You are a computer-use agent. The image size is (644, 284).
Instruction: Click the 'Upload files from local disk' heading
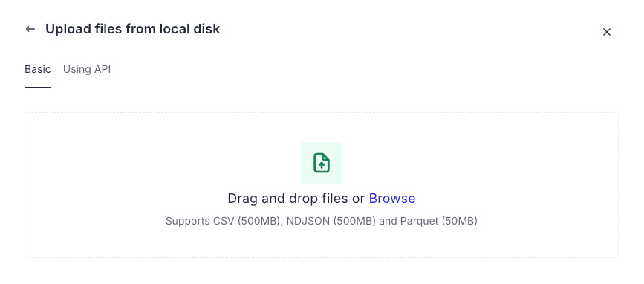[133, 29]
